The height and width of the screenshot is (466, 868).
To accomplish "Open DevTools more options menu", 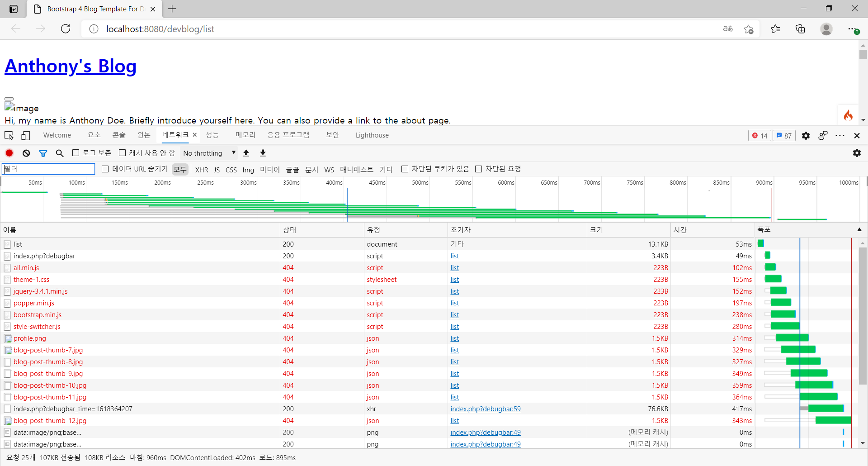I will pos(840,135).
